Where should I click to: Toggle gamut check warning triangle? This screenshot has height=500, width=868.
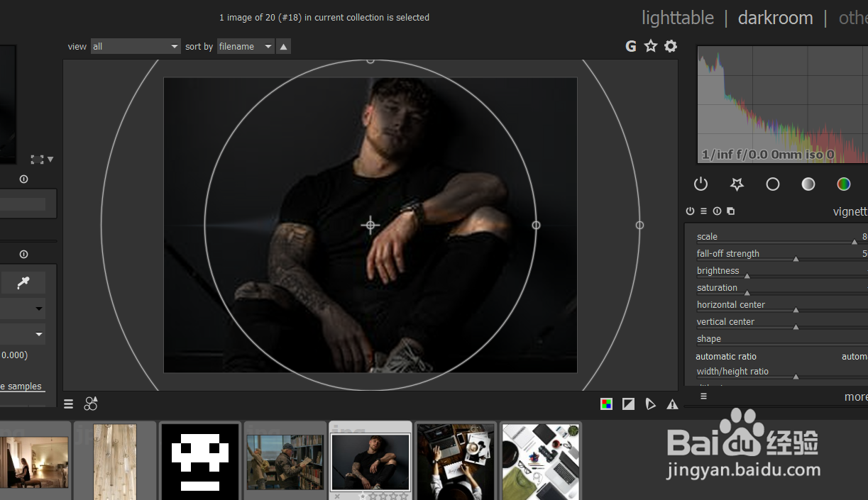pyautogui.click(x=672, y=404)
